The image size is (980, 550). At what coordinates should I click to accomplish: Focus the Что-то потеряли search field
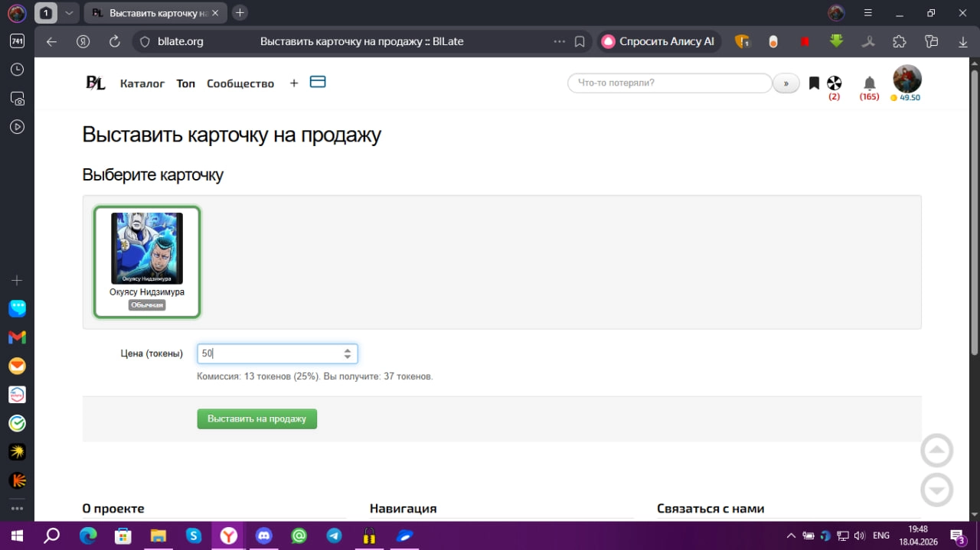click(x=670, y=83)
